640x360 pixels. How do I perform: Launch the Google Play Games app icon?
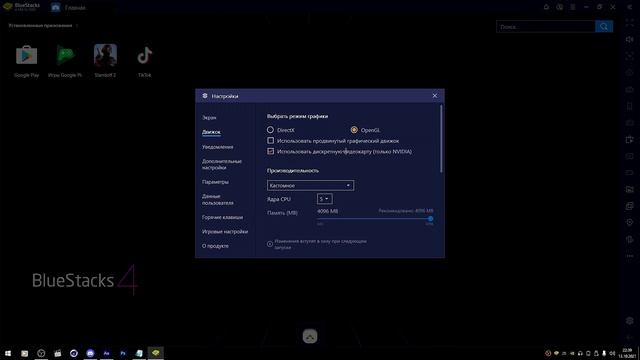click(65, 55)
